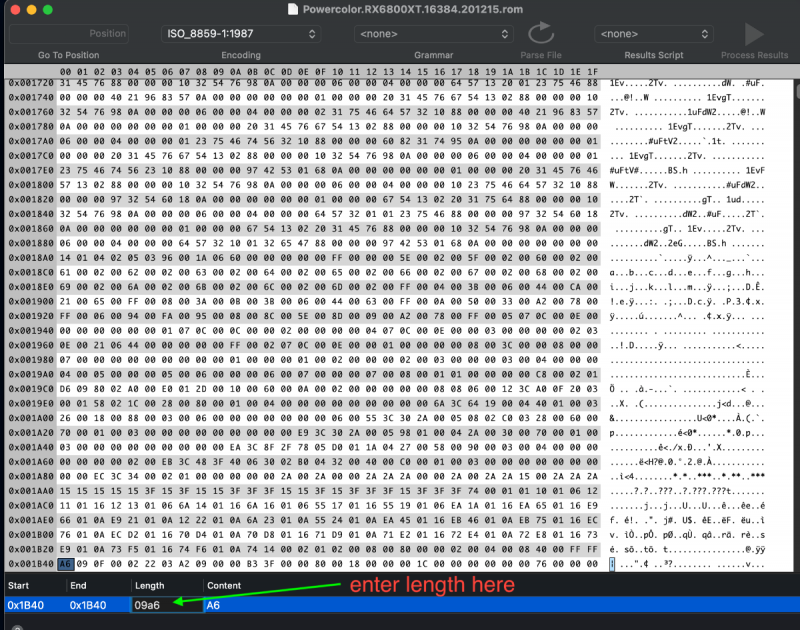This screenshot has width=800, height=630.
Task: Click the highlighted A6 byte at row 0x001B40
Action: (x=65, y=564)
